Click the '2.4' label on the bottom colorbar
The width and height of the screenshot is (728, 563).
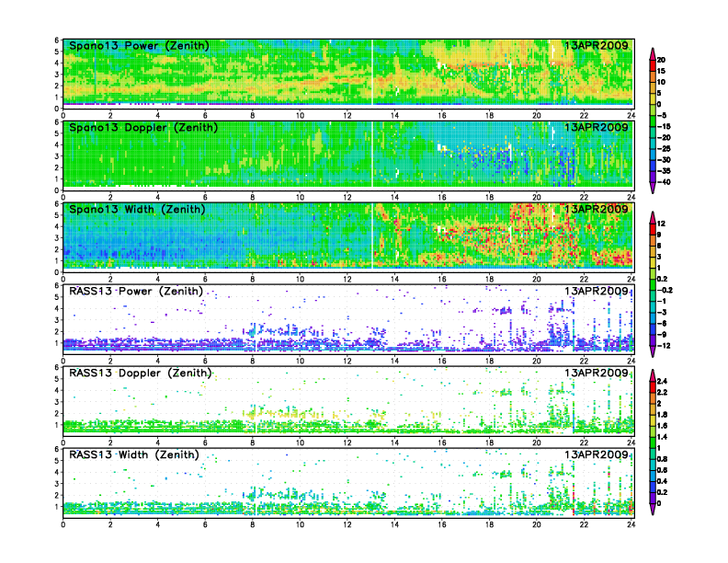coord(663,382)
